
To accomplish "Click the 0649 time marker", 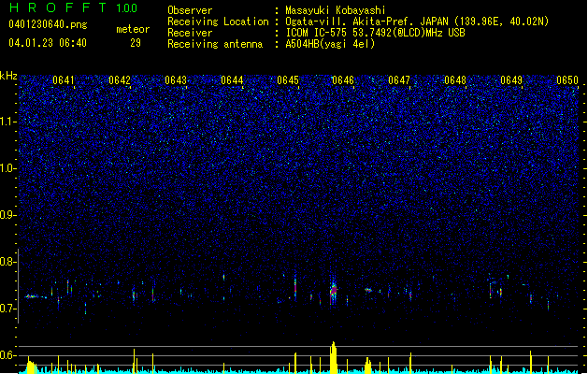I will 511,80.
